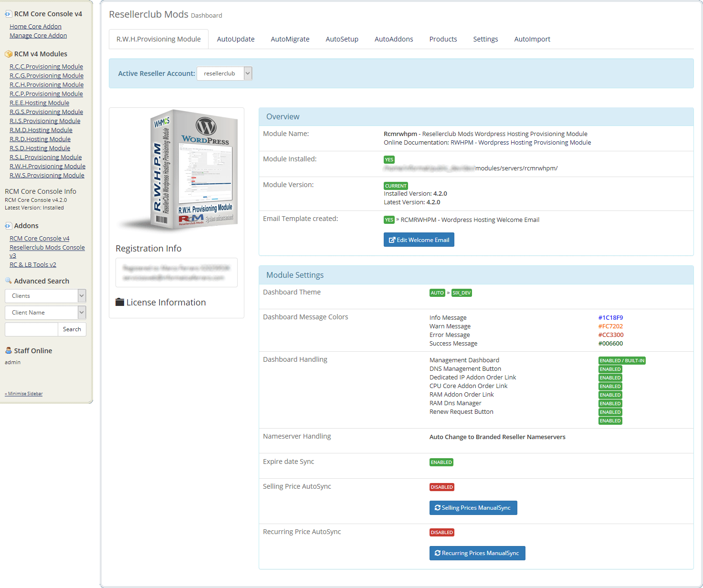
Task: Click the RCMRWHPM Wordpress Hosting Welcome Email text
Action: tap(470, 220)
